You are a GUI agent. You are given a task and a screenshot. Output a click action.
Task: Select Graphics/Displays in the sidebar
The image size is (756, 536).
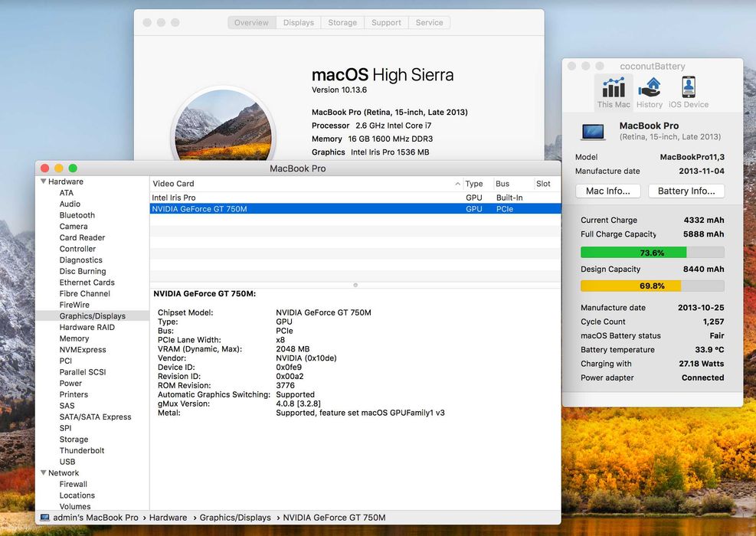92,315
